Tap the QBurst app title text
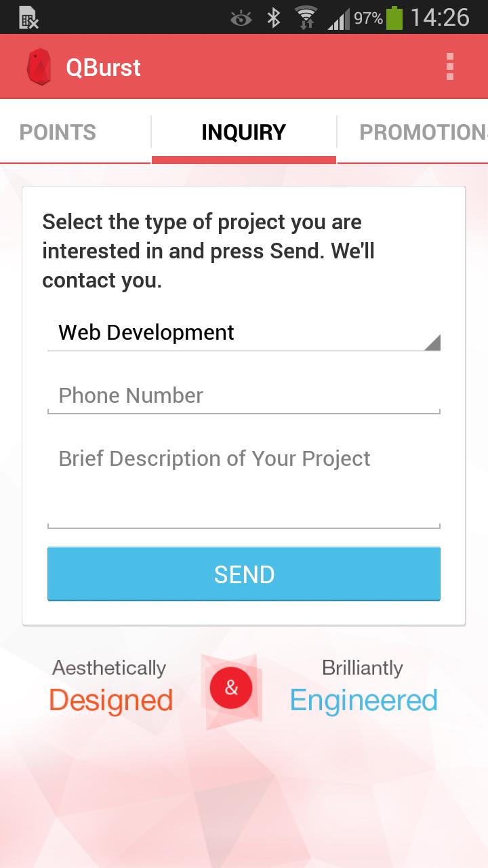 [103, 68]
